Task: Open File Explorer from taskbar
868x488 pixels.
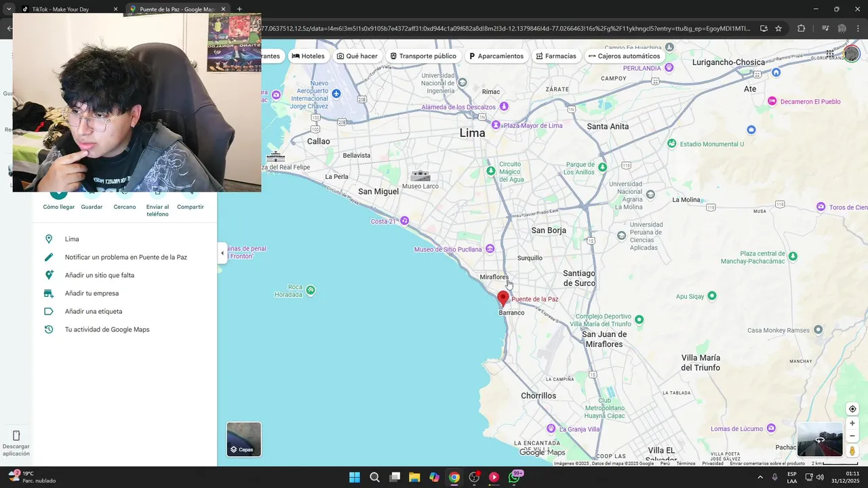Action: [414, 477]
